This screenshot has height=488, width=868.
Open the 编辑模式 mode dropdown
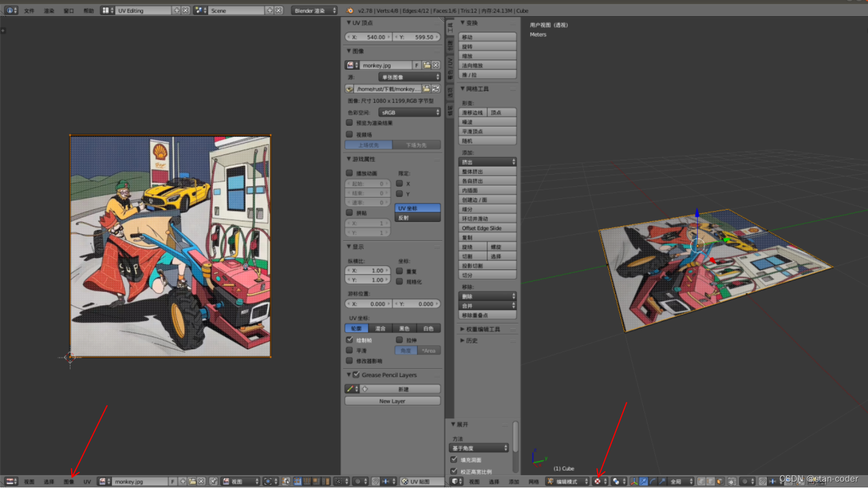[x=566, y=481]
